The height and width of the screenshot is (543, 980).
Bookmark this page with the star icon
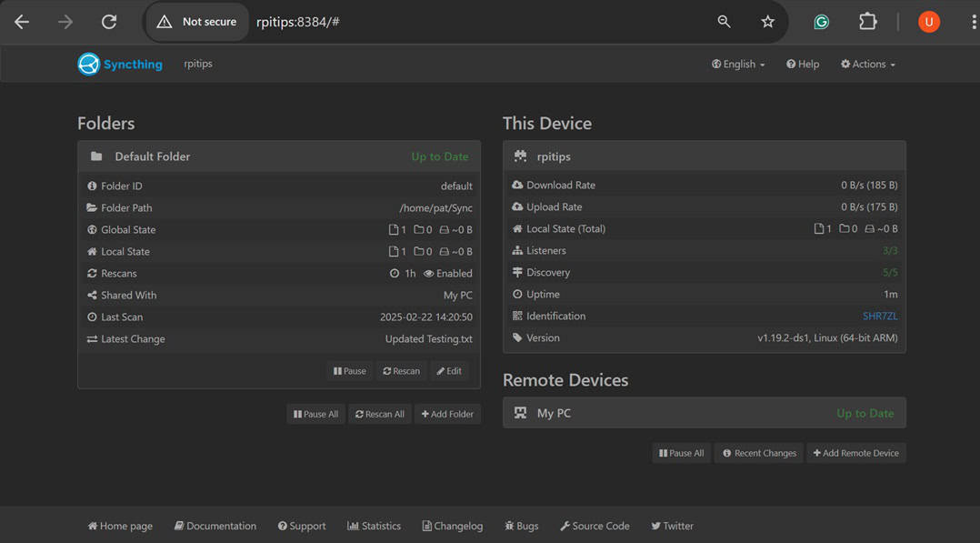[x=768, y=22]
